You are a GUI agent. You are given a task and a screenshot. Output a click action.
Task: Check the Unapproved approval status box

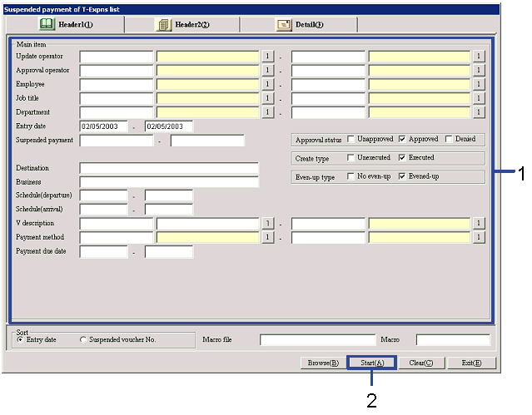click(351, 140)
